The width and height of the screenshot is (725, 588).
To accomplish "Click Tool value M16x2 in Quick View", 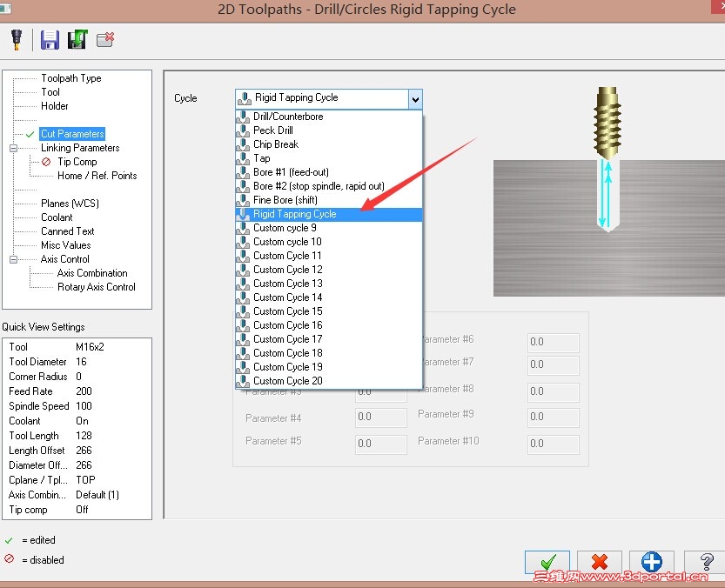I will point(90,347).
